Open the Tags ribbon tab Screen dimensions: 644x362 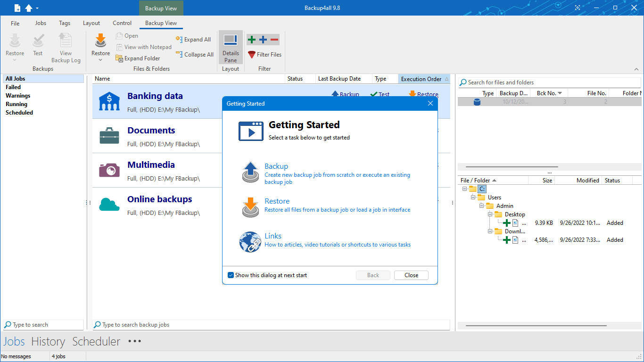[x=65, y=23]
